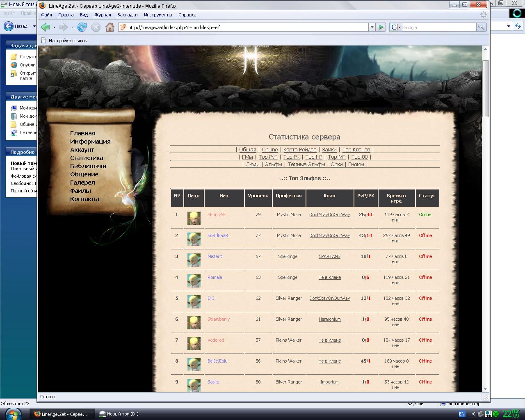Open the Google search engine dropdown

[x=395, y=27]
